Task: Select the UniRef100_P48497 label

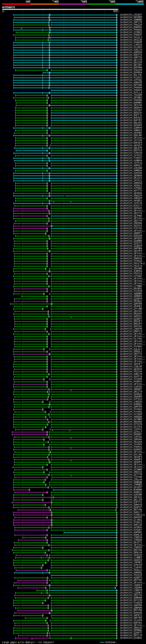Action: tap(131, 35)
